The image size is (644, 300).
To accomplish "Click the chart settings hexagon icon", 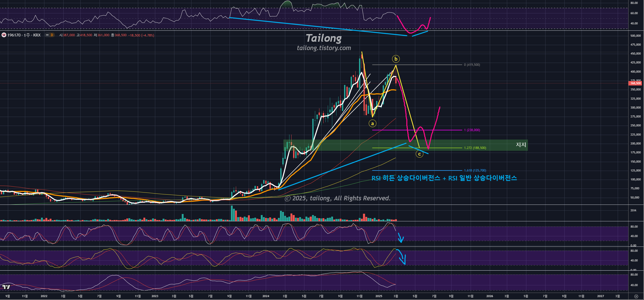I will point(636,296).
